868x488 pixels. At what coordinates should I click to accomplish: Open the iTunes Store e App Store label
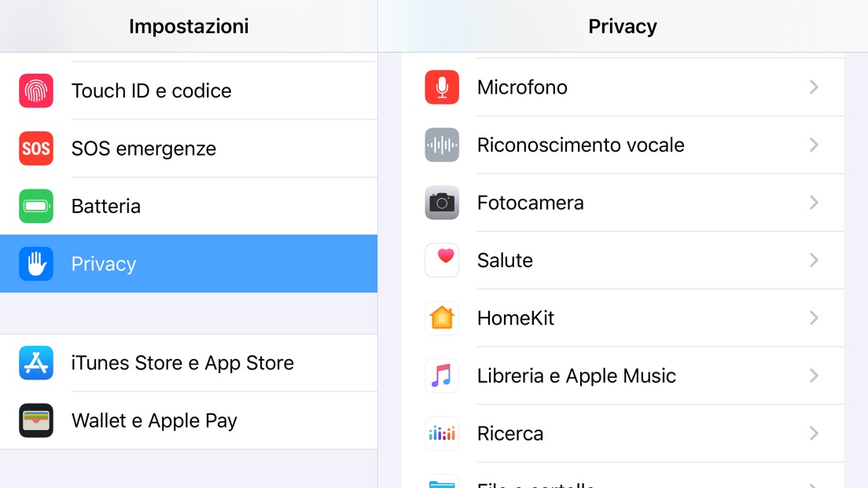tap(182, 363)
